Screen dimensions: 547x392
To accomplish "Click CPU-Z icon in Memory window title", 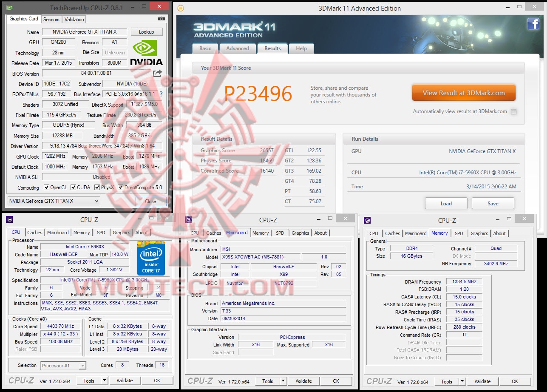I will click(367, 220).
